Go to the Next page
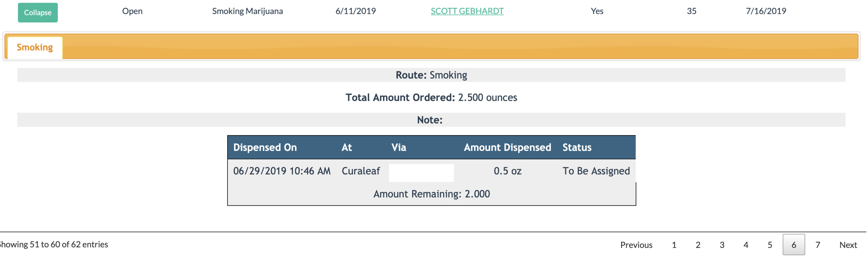This screenshot has height=258, width=868. click(x=848, y=245)
